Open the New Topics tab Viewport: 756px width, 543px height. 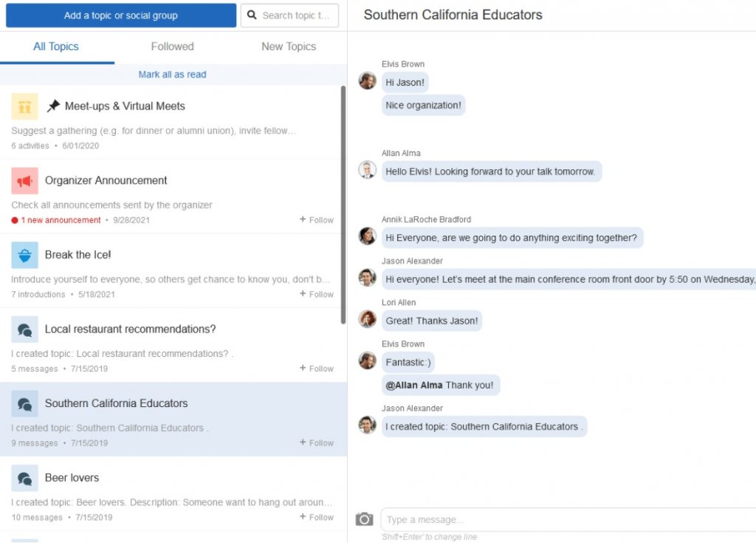[x=288, y=47]
